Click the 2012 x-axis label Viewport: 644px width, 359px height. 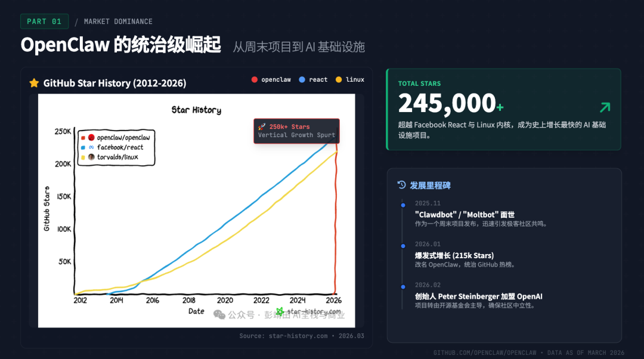80,301
